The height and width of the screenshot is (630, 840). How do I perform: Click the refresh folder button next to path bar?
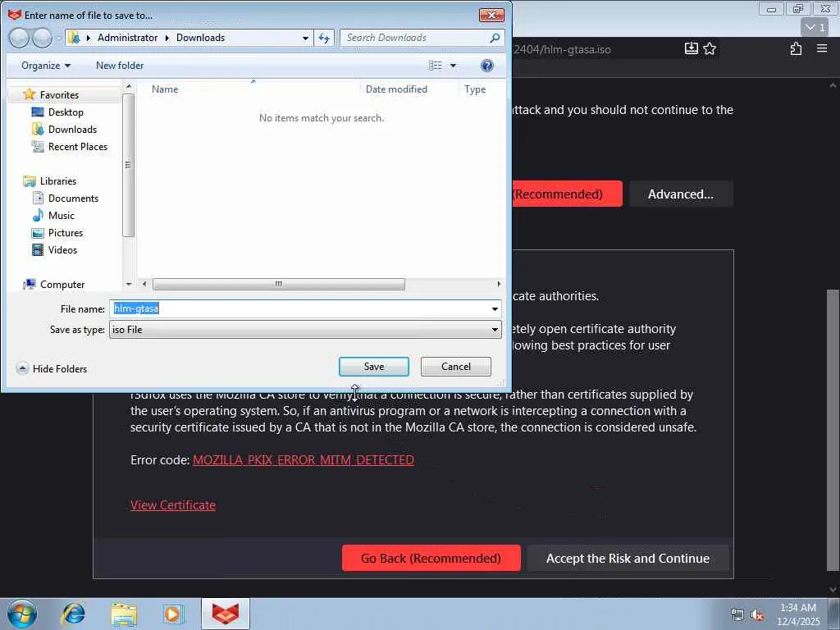click(x=324, y=38)
